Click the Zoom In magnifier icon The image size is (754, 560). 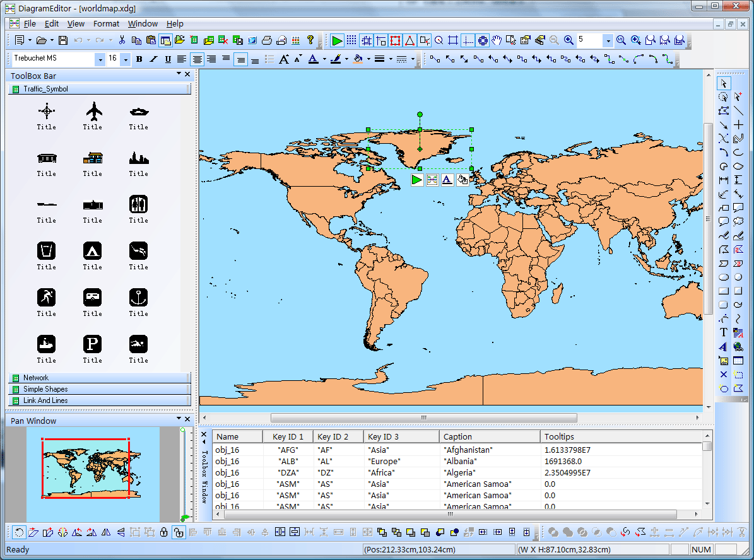568,40
